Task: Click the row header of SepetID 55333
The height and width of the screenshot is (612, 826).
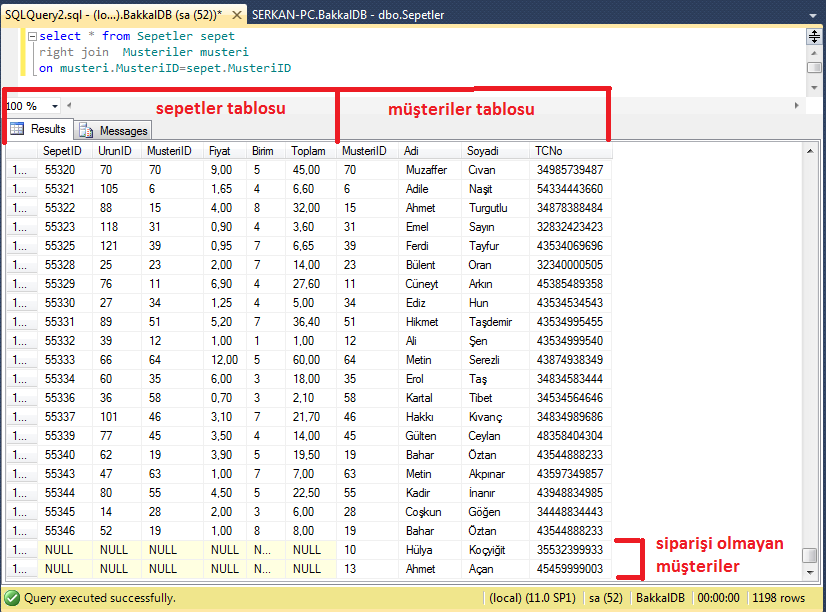Action: [x=22, y=360]
